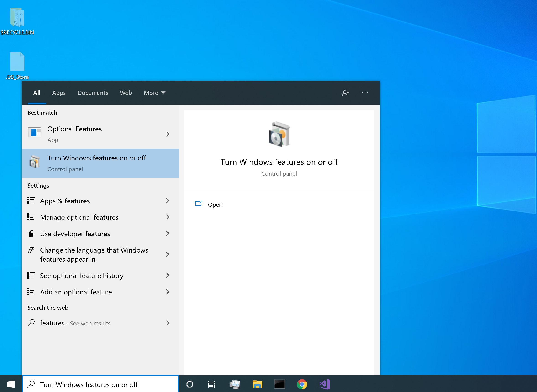Open the black terminal window on taskbar
537x392 pixels.
(279, 384)
